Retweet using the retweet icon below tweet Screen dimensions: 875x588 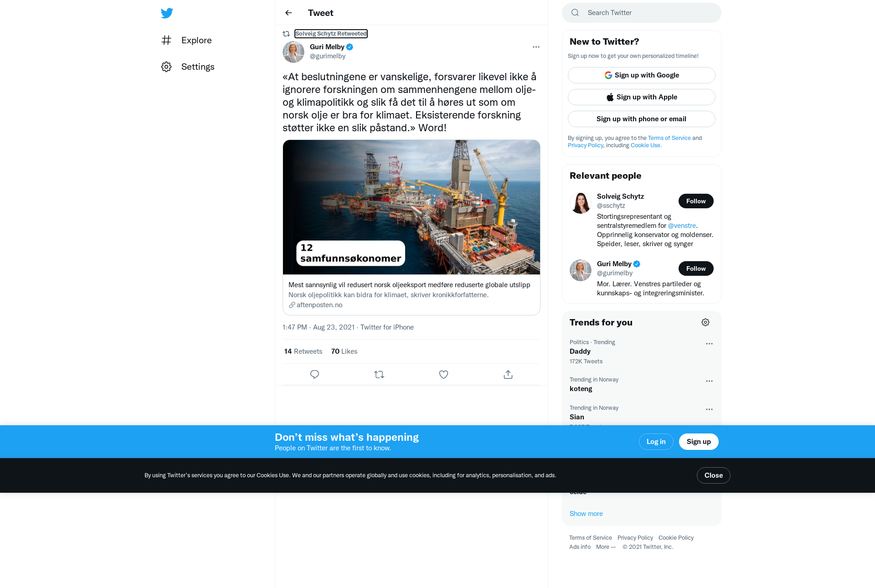pyautogui.click(x=379, y=374)
